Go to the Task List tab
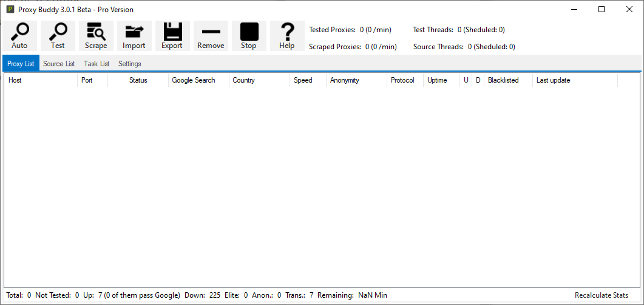This screenshot has width=644, height=305. click(x=97, y=64)
